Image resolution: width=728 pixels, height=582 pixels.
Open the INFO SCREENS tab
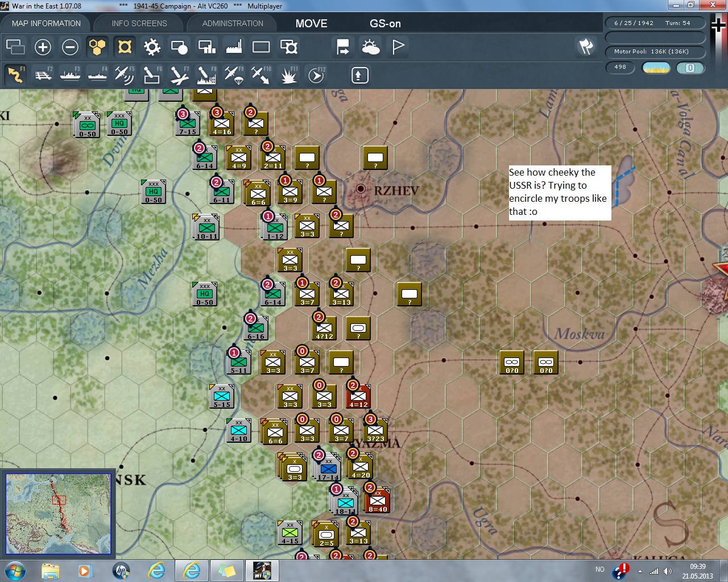coord(139,23)
